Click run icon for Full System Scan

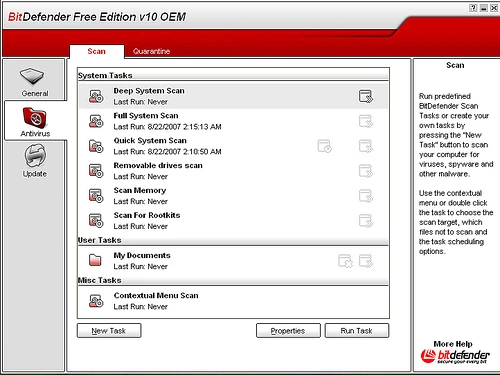pyautogui.click(x=366, y=121)
